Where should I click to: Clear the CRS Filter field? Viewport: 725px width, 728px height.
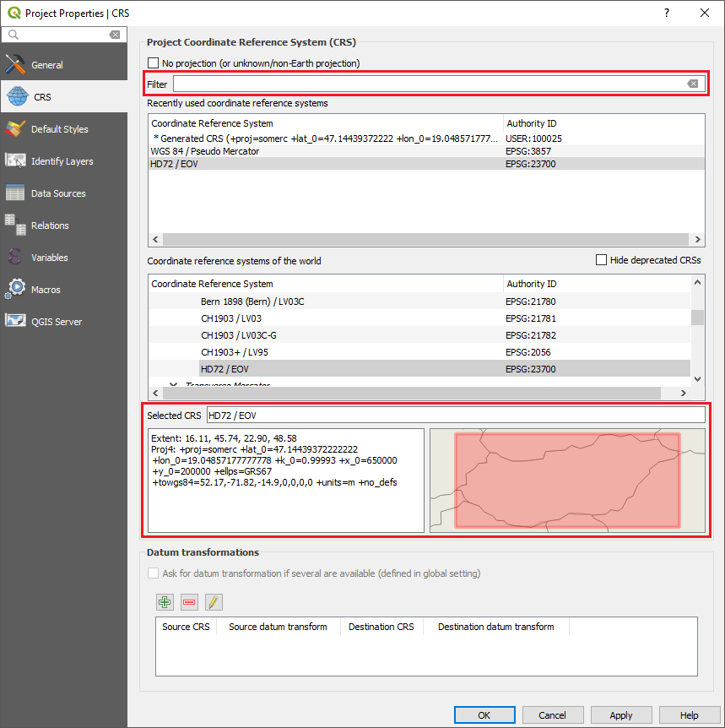[x=693, y=84]
